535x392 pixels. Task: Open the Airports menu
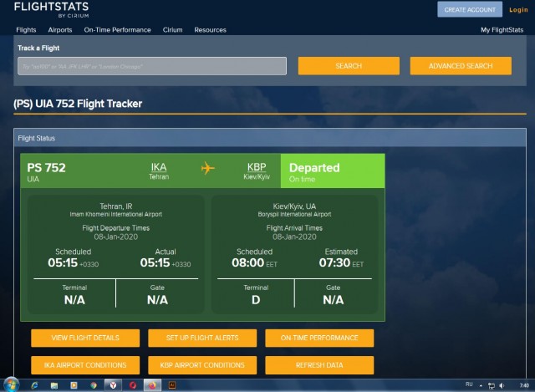(x=60, y=30)
